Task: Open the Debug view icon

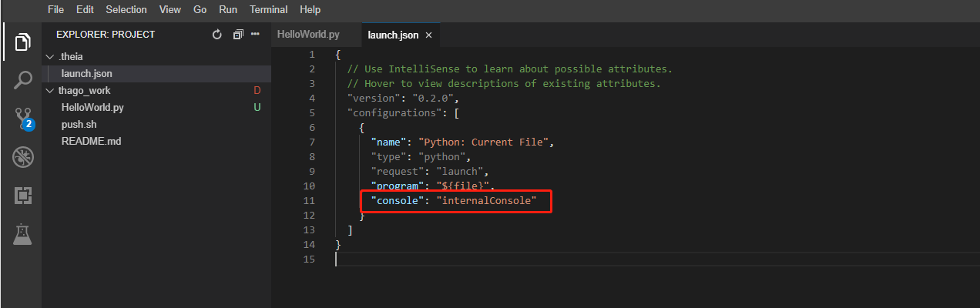Action: click(x=22, y=157)
